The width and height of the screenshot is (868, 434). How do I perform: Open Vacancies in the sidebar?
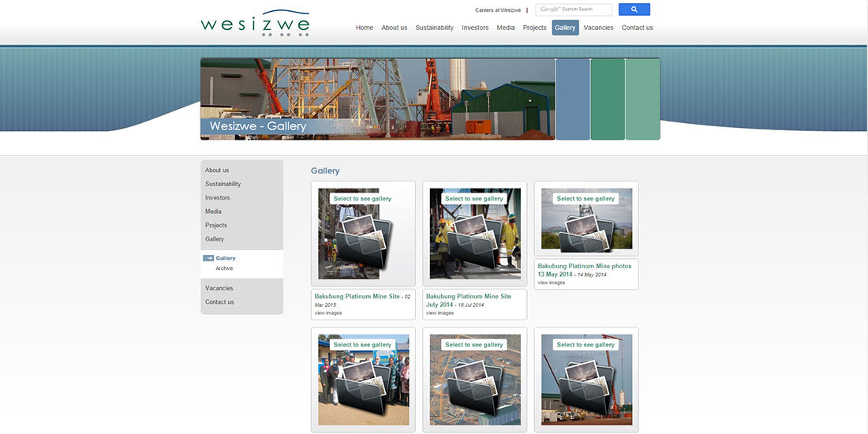tap(219, 288)
